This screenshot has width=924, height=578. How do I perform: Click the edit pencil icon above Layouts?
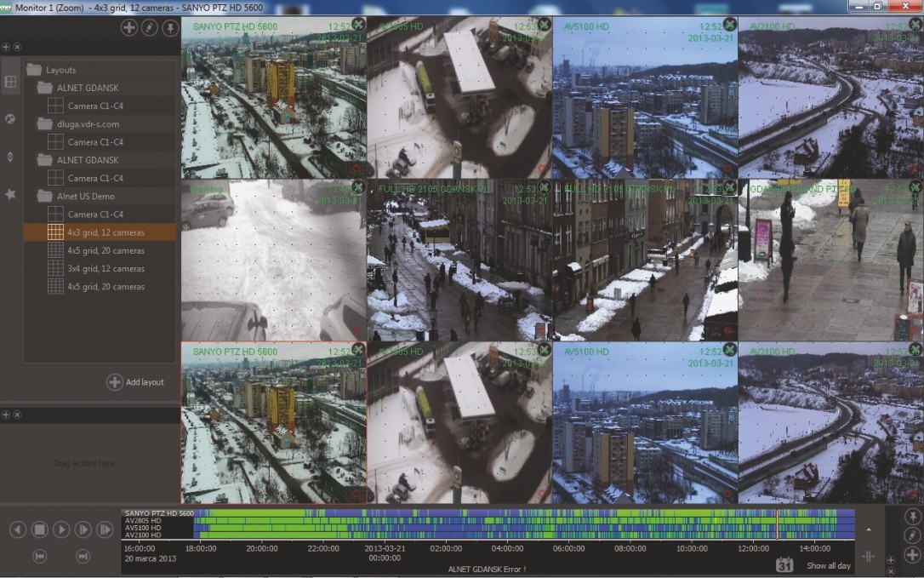150,28
